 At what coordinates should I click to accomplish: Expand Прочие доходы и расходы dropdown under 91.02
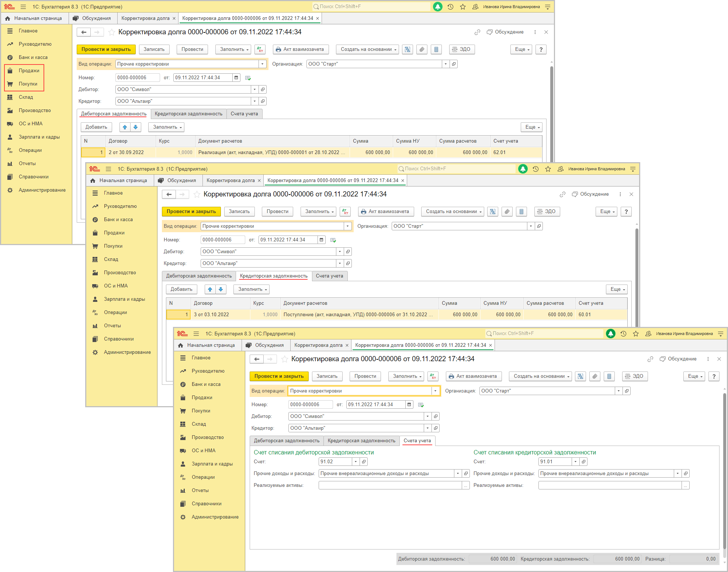pos(458,474)
